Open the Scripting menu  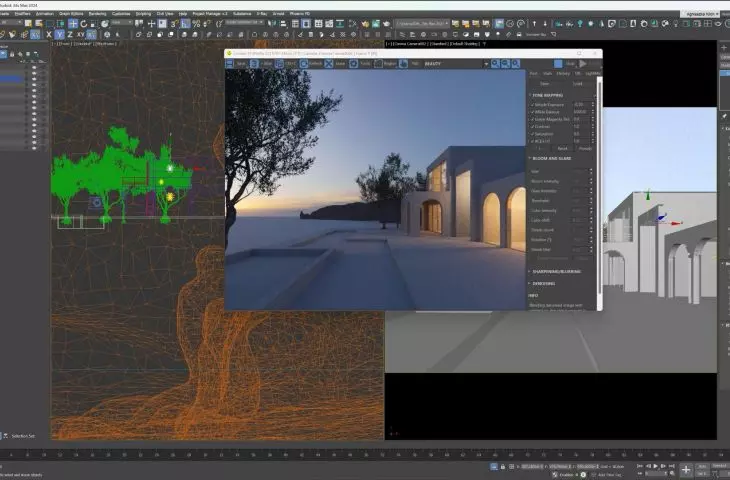(x=143, y=14)
